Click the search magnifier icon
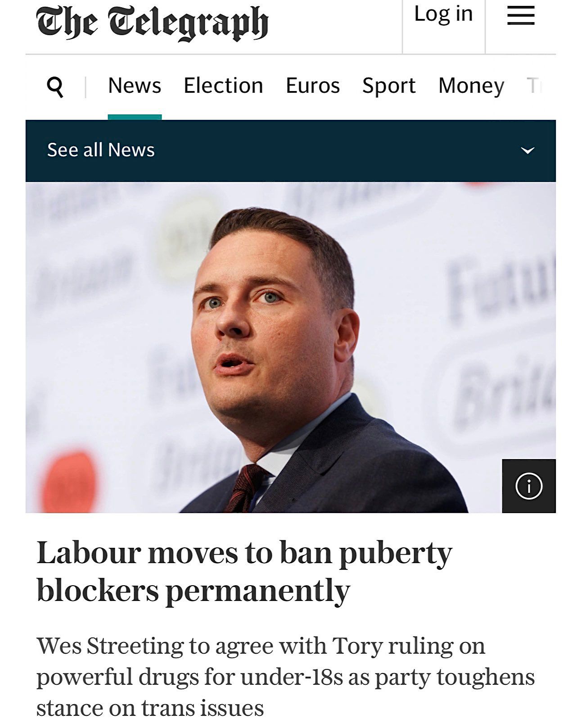 click(x=55, y=86)
